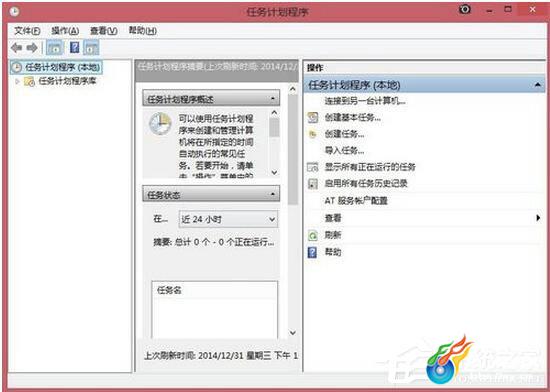
Task: Click the Back arrow toolbar icon
Action: click(x=16, y=47)
